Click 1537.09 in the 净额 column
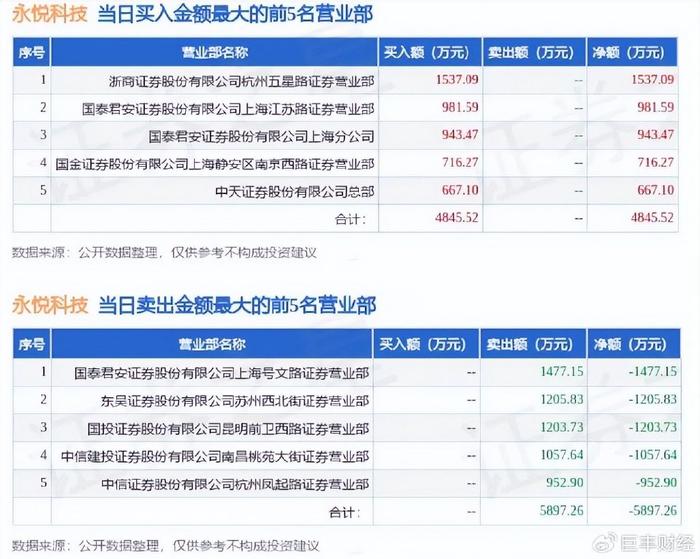Image resolution: width=700 pixels, height=559 pixels. [x=652, y=79]
